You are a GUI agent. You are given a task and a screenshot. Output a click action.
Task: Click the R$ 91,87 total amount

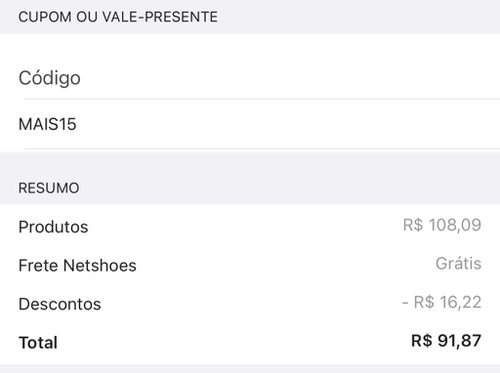pos(446,341)
